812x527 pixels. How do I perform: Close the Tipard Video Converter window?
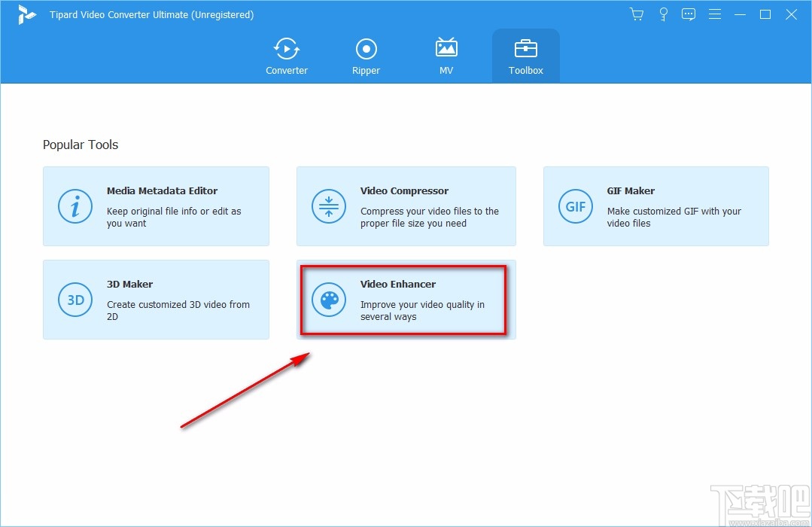tap(791, 14)
